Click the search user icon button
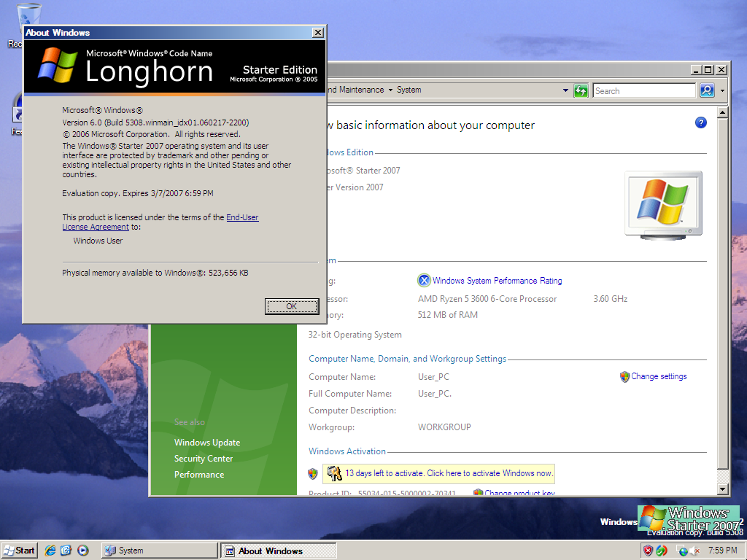Image resolution: width=747 pixels, height=560 pixels. click(x=707, y=90)
